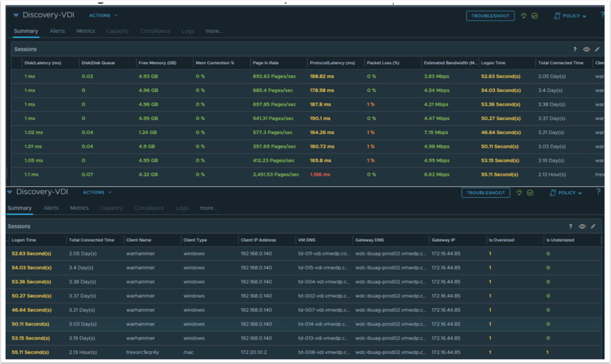Click the help icon at far right of top header
The width and height of the screenshot is (611, 364).
[602, 15]
